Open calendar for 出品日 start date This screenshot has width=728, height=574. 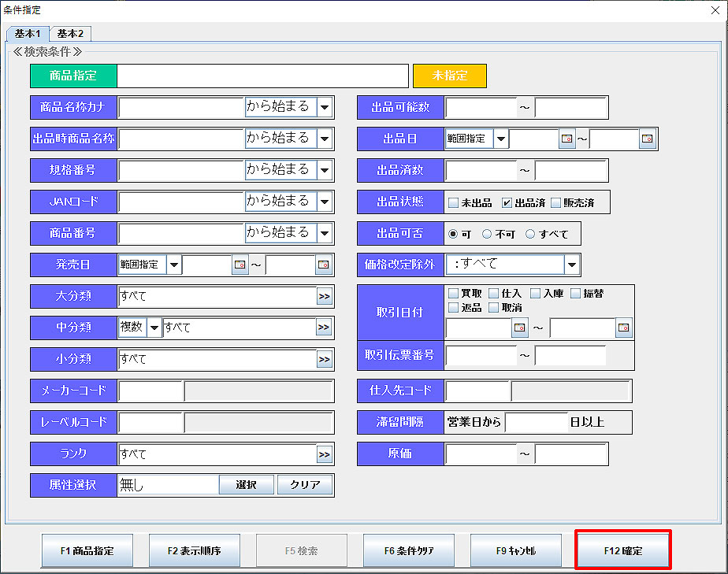point(567,139)
